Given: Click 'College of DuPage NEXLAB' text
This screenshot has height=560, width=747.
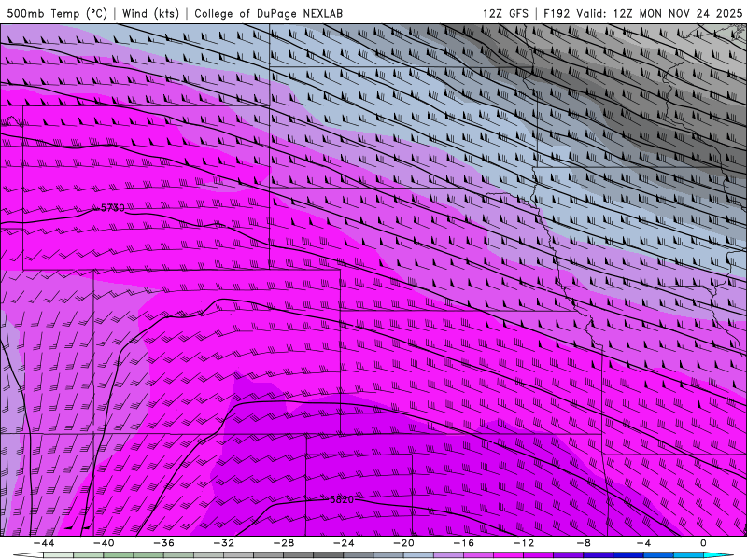Looking at the screenshot, I should pyautogui.click(x=268, y=13).
